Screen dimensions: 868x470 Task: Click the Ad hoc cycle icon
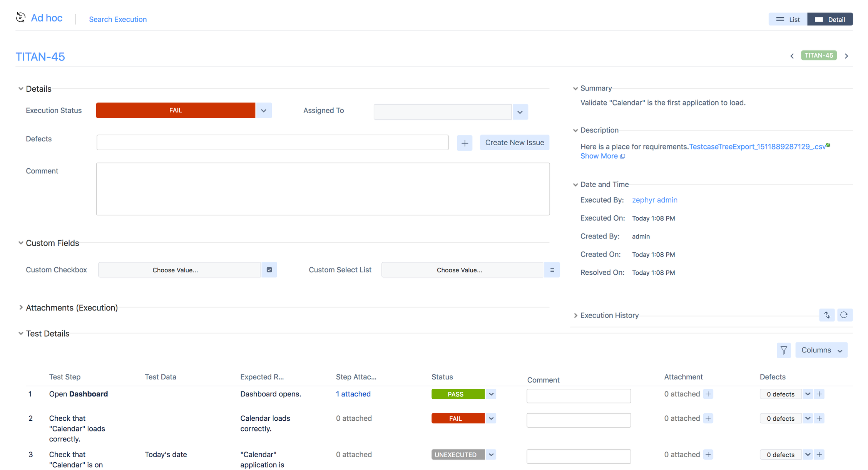[21, 18]
